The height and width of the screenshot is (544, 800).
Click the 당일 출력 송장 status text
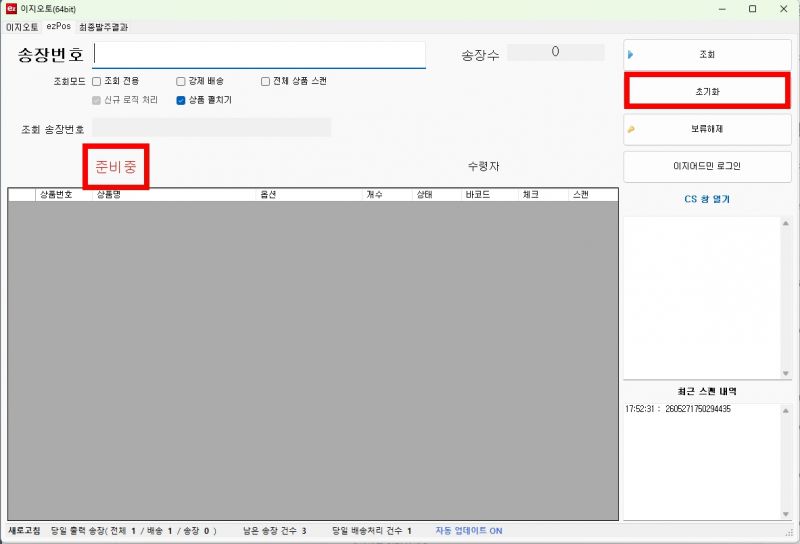click(133, 531)
